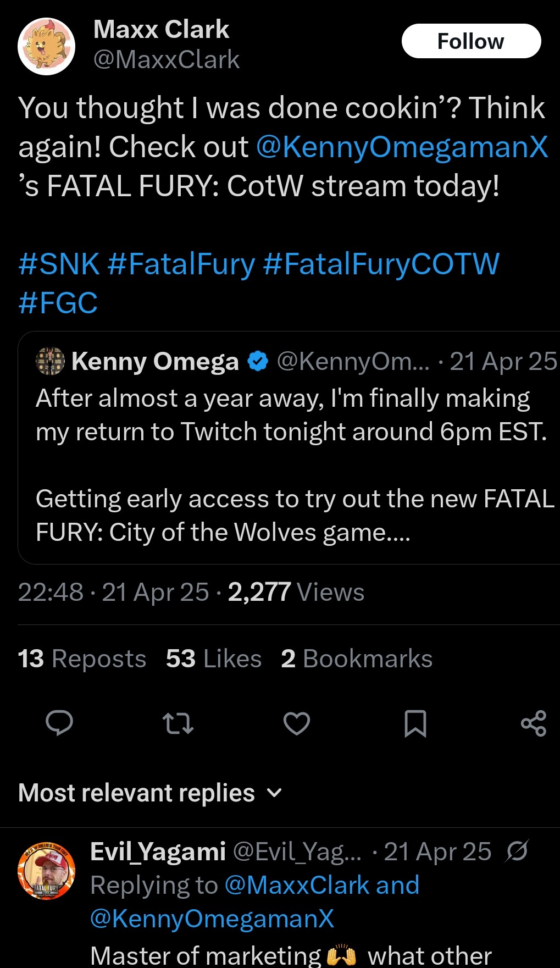This screenshot has height=968, width=560.
Task: Tap the crossed-circle icon on Evil_Yagami's reply
Action: pos(517,851)
